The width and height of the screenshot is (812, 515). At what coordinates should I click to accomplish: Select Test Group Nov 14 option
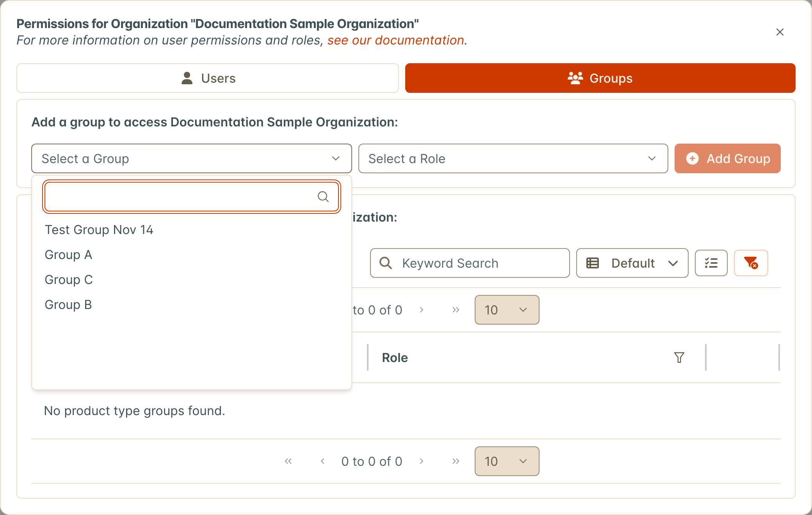(x=191, y=230)
